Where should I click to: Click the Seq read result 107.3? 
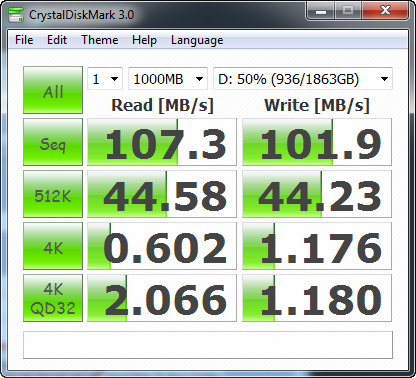(162, 142)
